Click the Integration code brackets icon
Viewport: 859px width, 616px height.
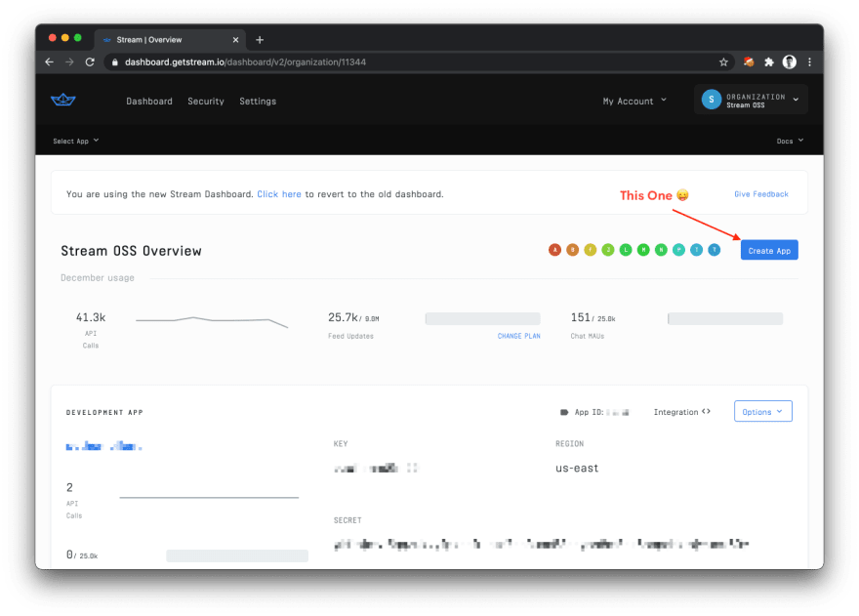point(706,412)
